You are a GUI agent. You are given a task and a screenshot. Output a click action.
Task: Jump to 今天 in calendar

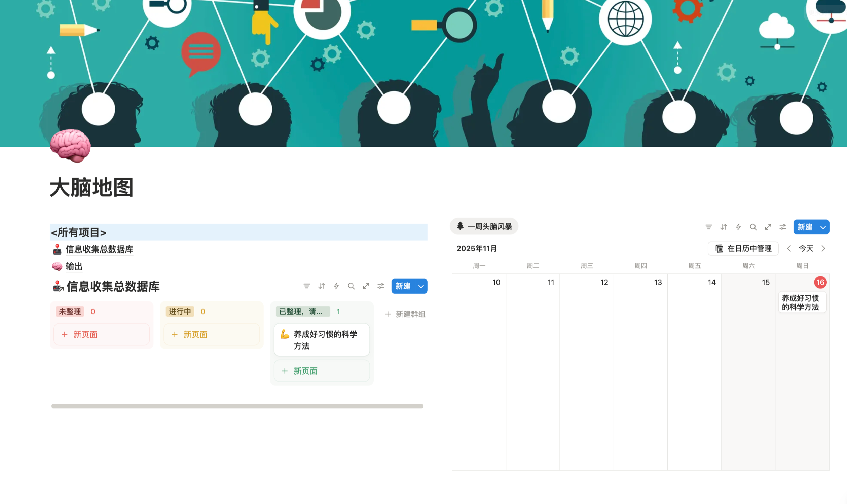[x=806, y=249]
